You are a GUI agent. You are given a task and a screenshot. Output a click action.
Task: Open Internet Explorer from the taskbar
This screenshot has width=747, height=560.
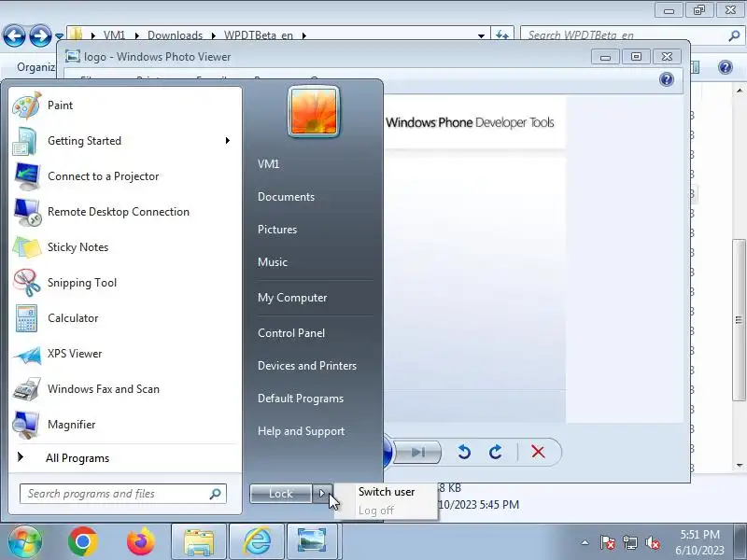(257, 542)
